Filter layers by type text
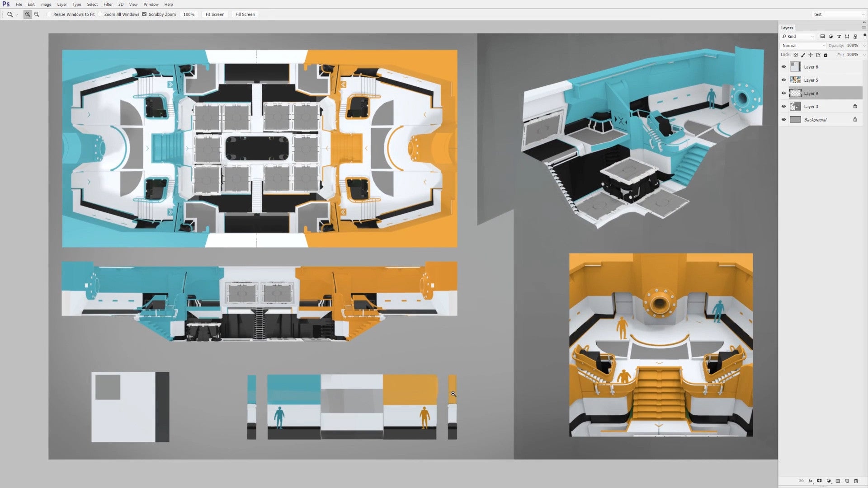 pyautogui.click(x=839, y=37)
